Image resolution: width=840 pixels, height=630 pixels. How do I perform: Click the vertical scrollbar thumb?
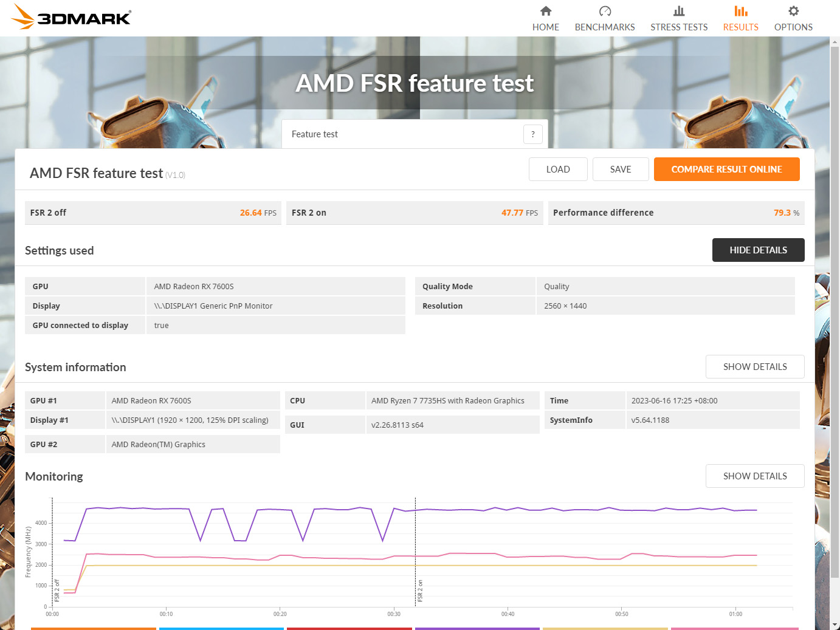pyautogui.click(x=835, y=304)
